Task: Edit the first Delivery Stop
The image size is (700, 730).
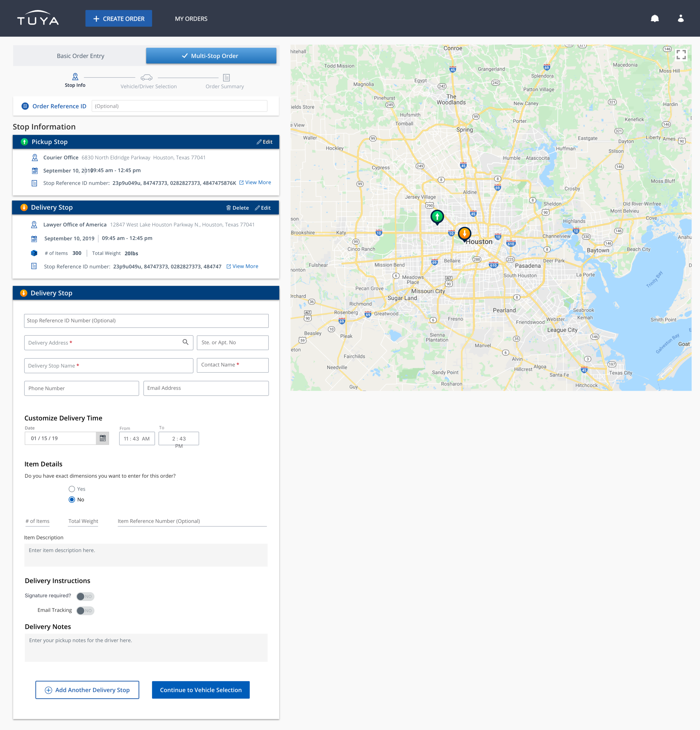Action: [x=263, y=208]
